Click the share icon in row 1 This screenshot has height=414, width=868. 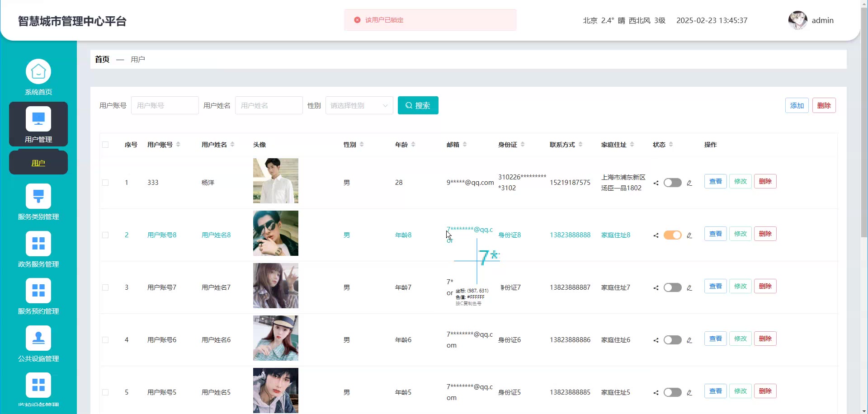pos(656,183)
